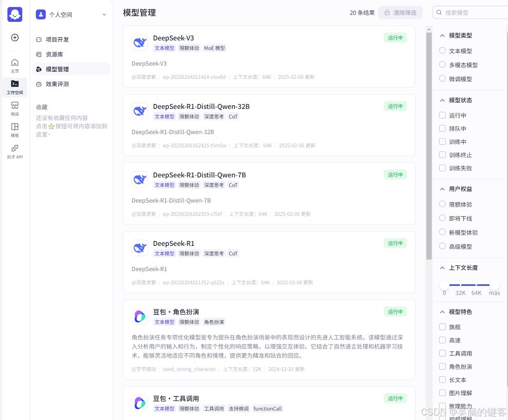508x420 pixels.
Task: Open 项目开发 in the sidebar
Action: point(71,40)
